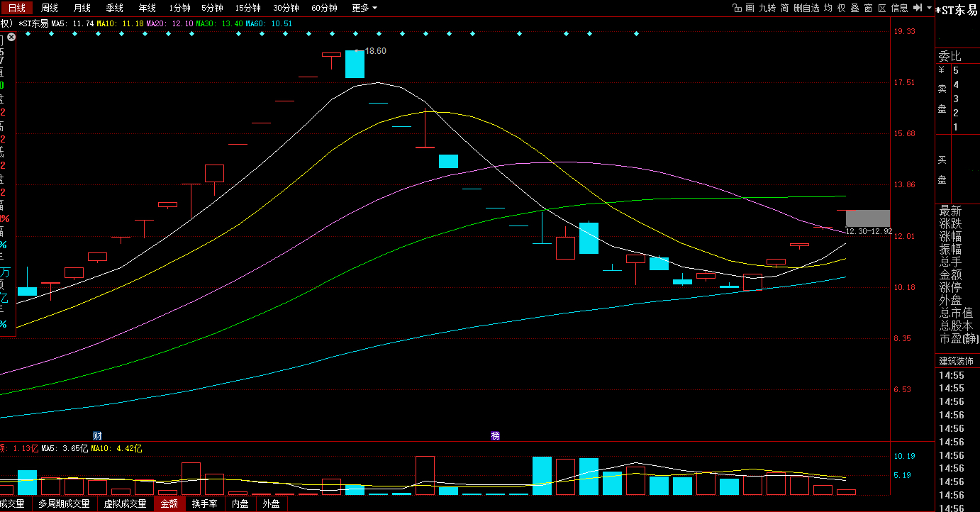This screenshot has height=512, width=980.
Task: Switch to 1分钟 chart period
Action: [x=180, y=8]
